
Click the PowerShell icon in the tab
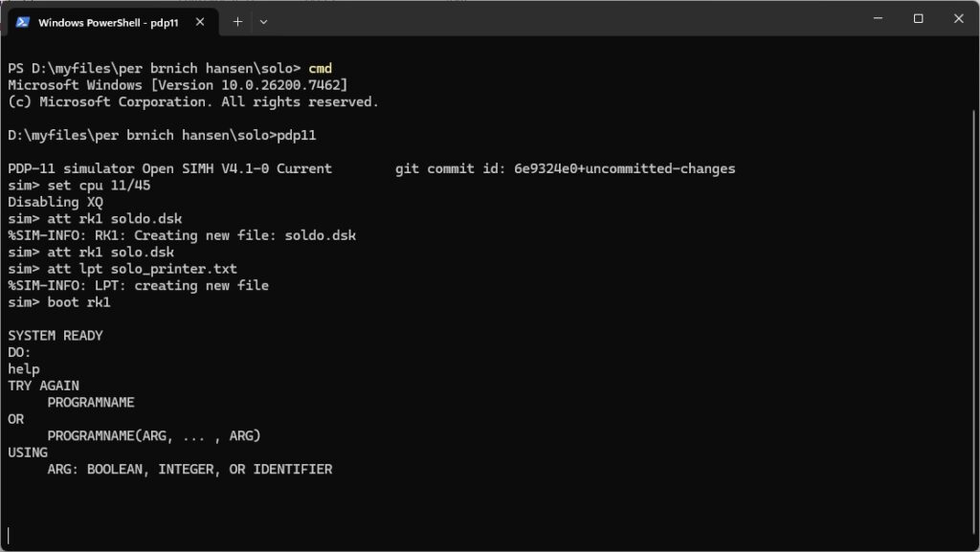(x=22, y=21)
